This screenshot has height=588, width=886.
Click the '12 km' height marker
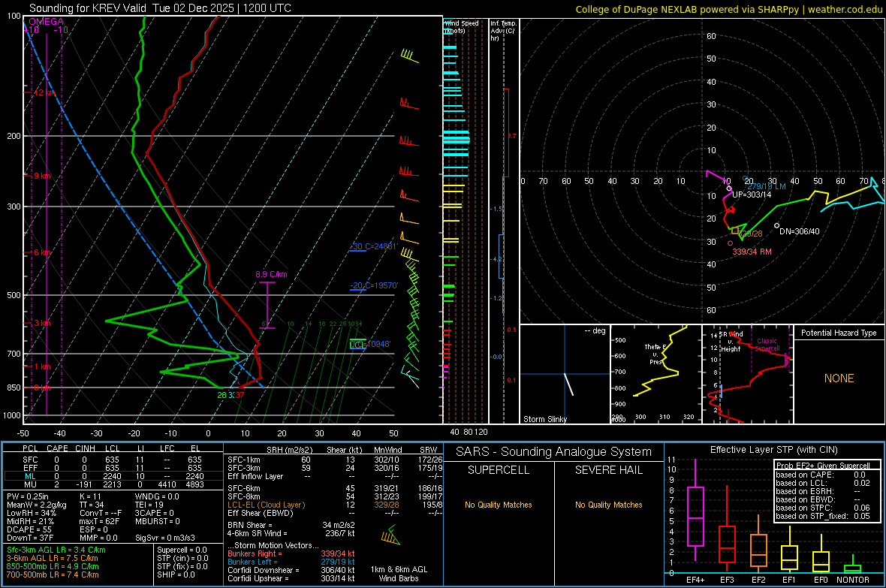click(45, 92)
